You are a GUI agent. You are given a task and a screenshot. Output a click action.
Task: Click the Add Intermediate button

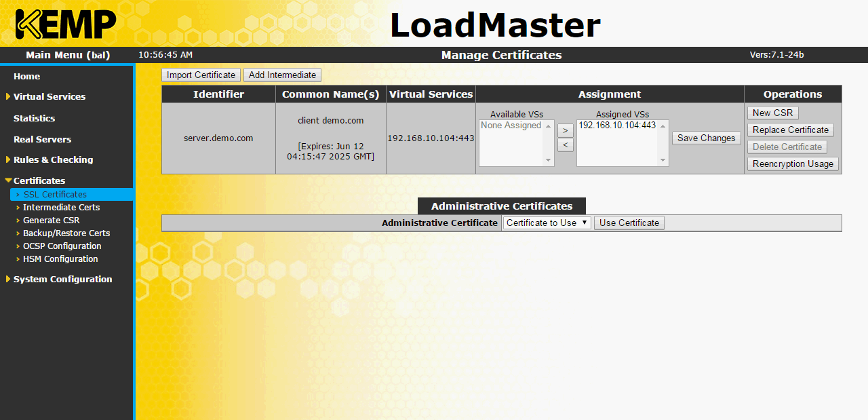pyautogui.click(x=282, y=75)
